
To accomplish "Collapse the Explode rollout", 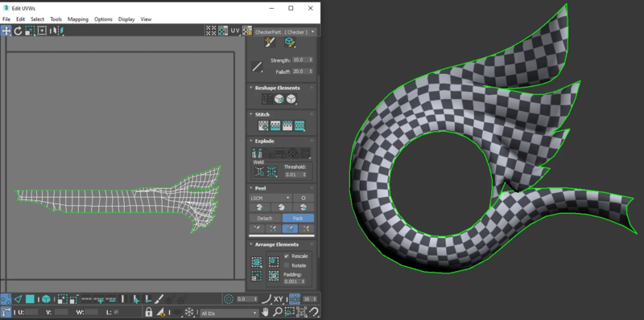I will 251,142.
